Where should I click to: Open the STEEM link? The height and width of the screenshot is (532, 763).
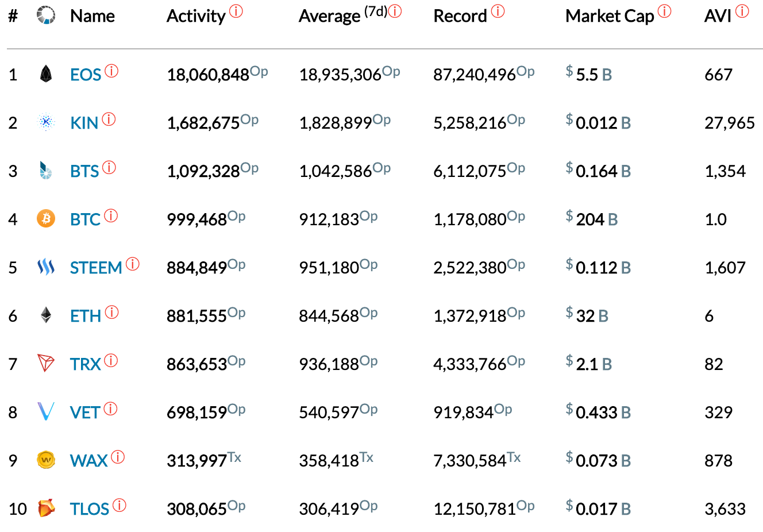click(x=96, y=268)
